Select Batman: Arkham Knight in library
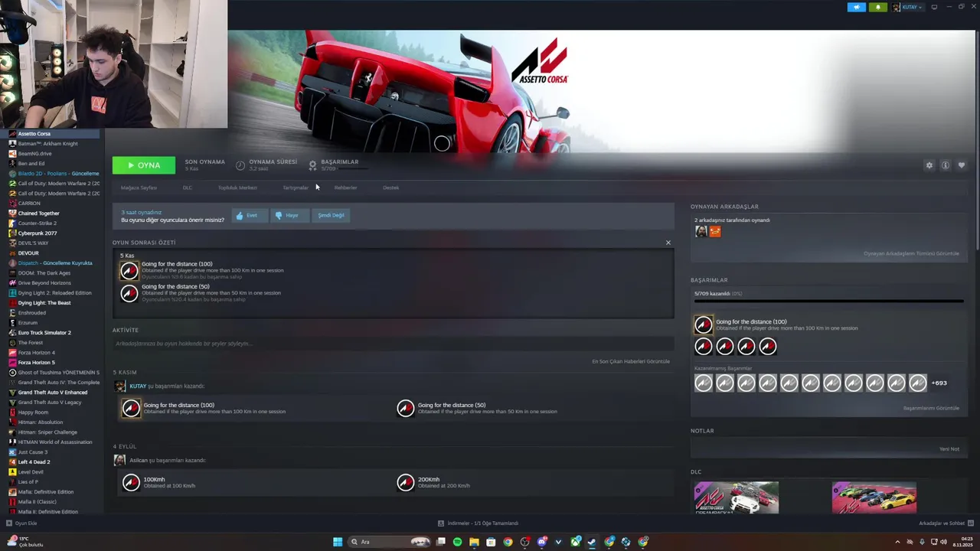 (x=47, y=144)
